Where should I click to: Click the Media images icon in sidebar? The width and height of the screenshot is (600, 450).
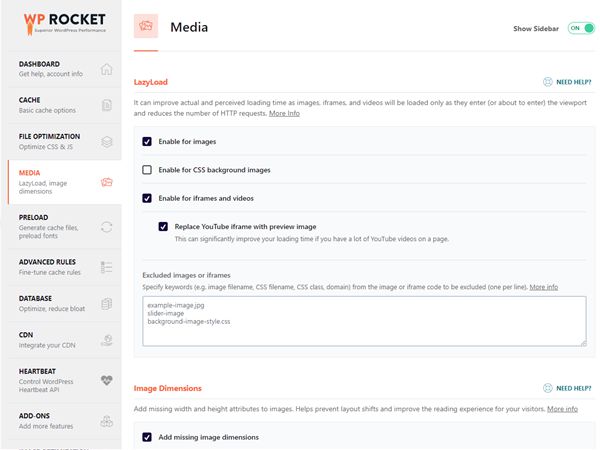(107, 182)
